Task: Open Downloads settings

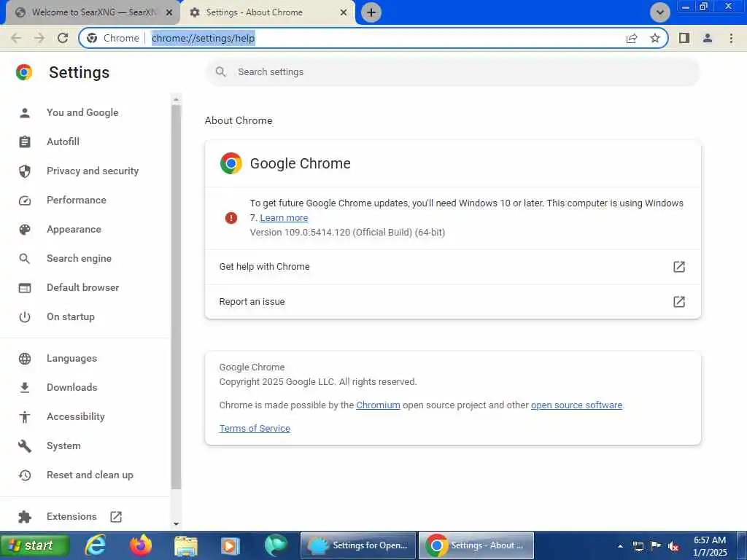Action: [x=72, y=388]
